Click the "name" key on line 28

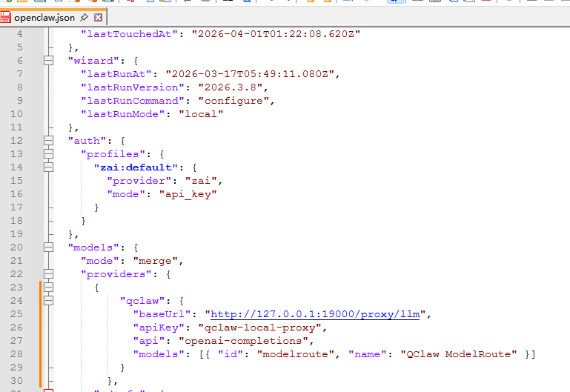tap(367, 354)
